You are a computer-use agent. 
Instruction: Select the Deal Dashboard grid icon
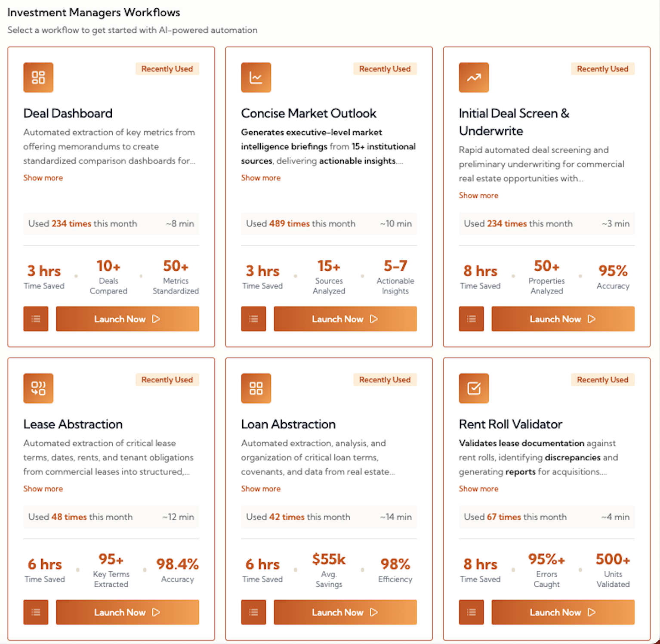pyautogui.click(x=38, y=77)
